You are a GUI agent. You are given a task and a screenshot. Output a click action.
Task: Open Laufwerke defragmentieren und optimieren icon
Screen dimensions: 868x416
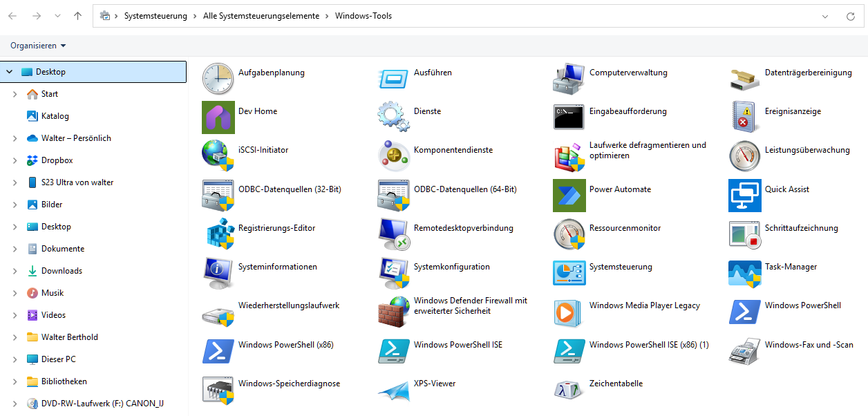[569, 156]
